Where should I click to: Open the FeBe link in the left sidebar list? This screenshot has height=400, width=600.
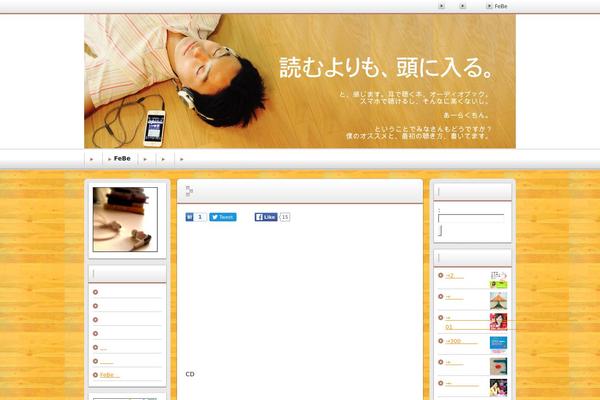point(109,375)
